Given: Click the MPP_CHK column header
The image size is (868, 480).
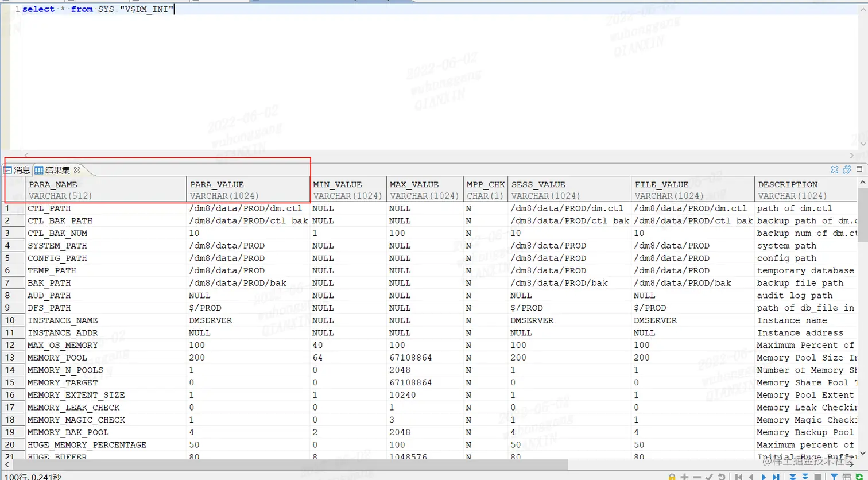Looking at the screenshot, I should [486, 190].
